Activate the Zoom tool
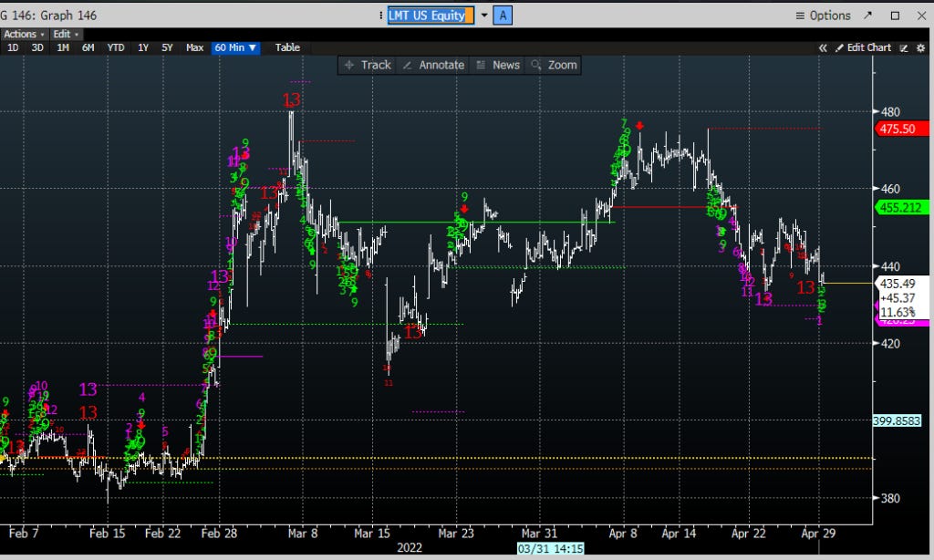934x560 pixels. click(554, 65)
